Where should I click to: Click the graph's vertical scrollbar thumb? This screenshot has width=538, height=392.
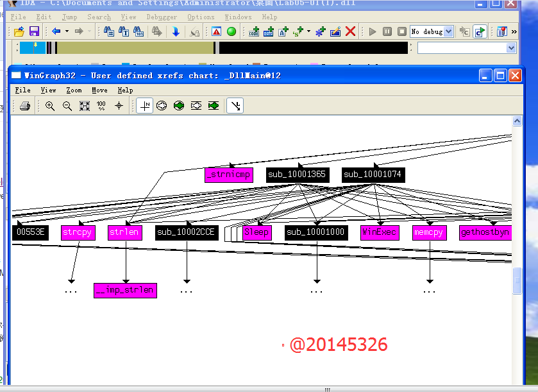click(x=517, y=281)
